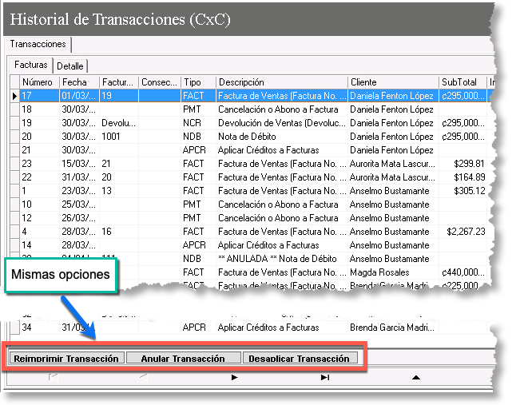This screenshot has width=532, height=405.
Task: Sort by the Consec... column header
Action: pyautogui.click(x=160, y=82)
